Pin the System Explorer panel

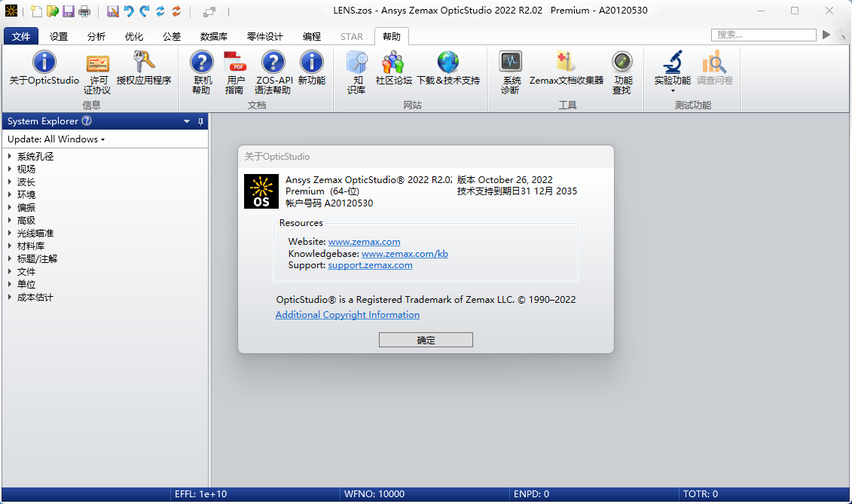(x=200, y=121)
